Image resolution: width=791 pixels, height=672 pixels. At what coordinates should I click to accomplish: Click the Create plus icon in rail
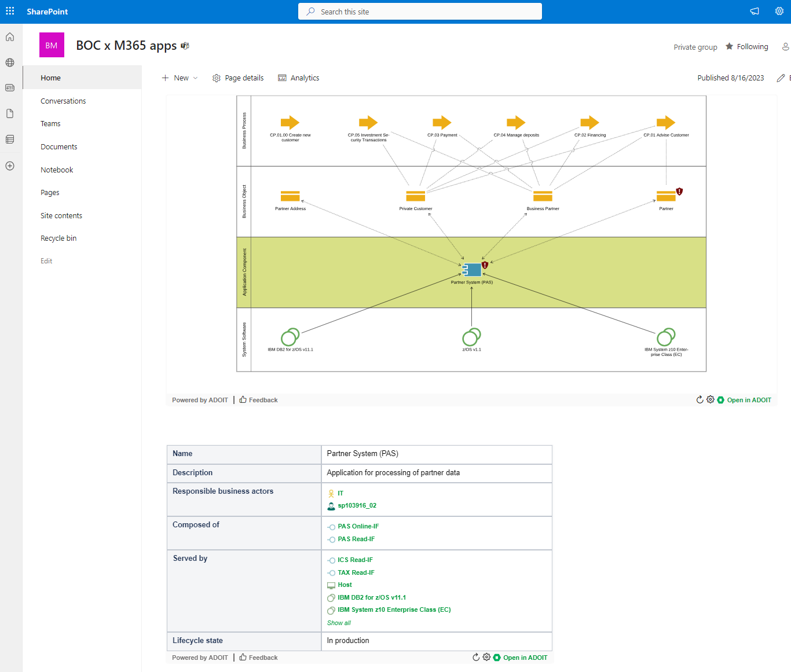pos(10,166)
